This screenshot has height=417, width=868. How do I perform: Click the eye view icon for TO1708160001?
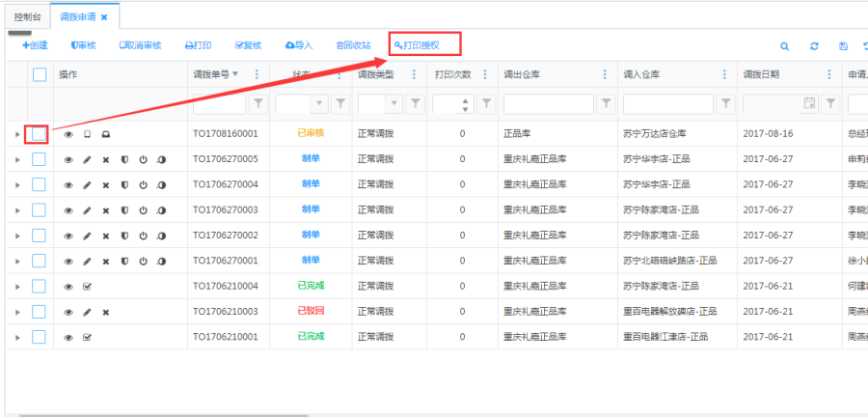pos(68,134)
